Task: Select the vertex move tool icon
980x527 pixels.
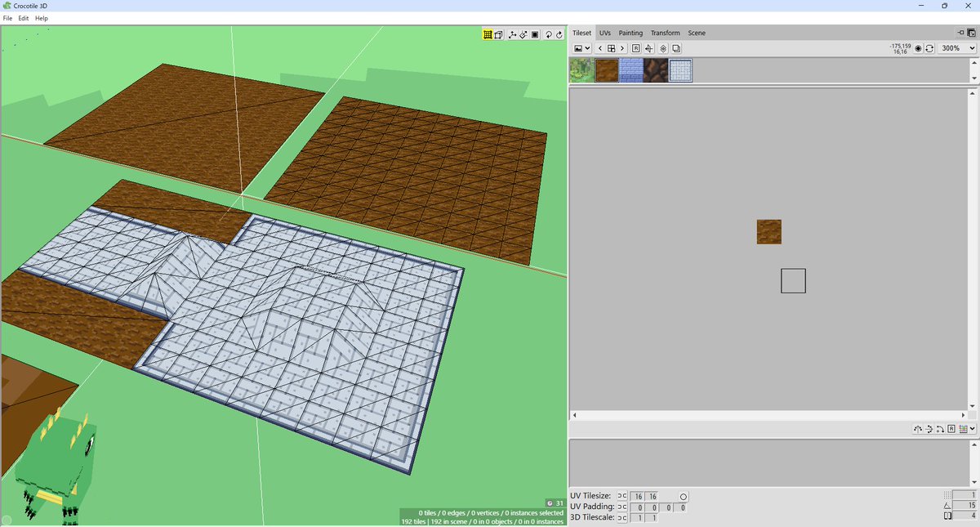Action: click(x=512, y=33)
